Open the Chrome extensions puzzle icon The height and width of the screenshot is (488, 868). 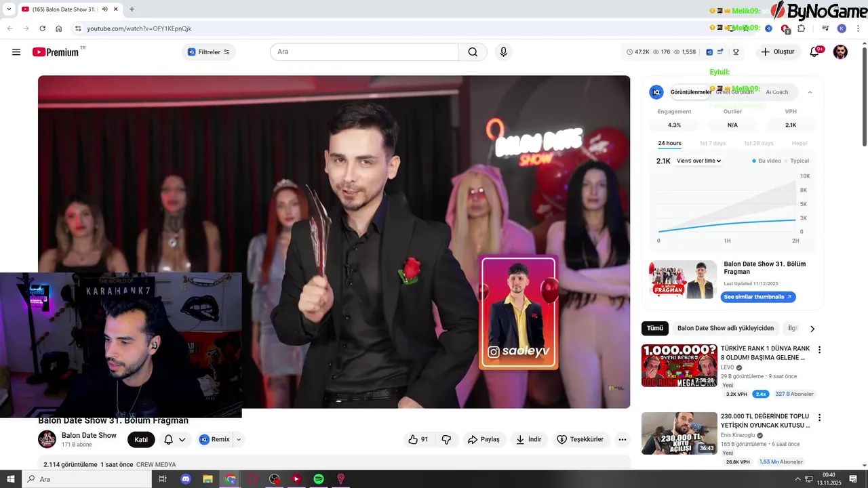click(802, 28)
